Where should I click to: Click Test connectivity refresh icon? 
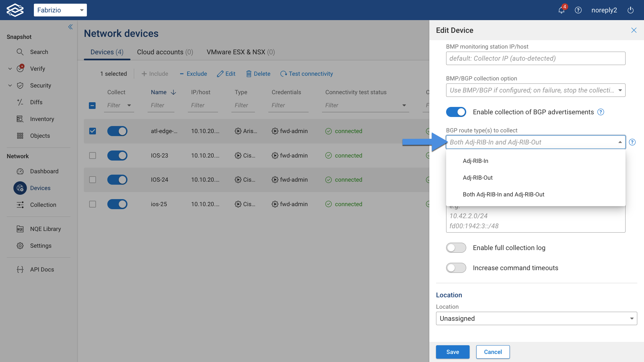click(x=283, y=74)
